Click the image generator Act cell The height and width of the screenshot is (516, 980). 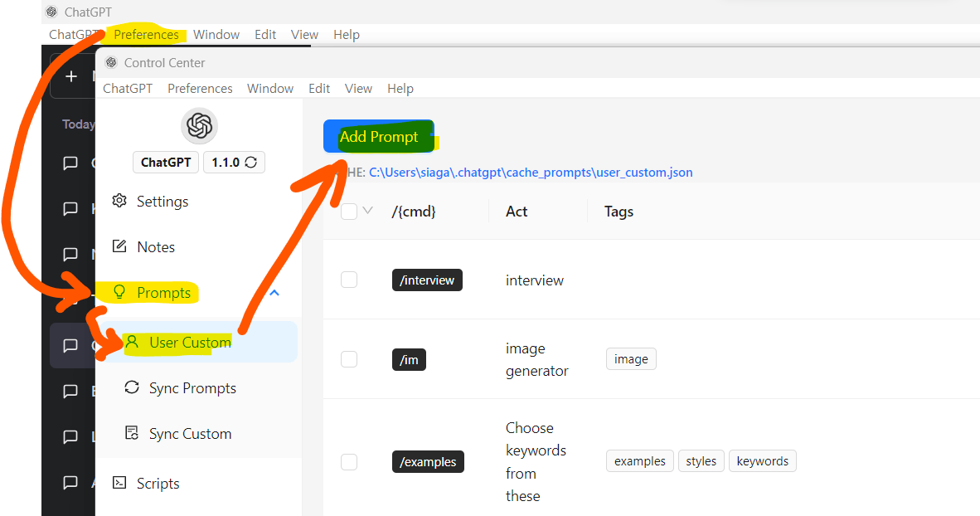coord(537,360)
